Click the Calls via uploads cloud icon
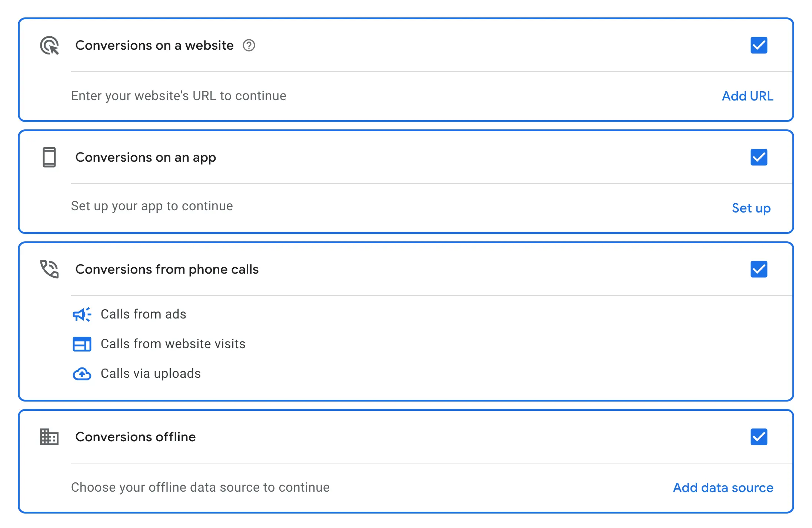812x528 pixels. tap(82, 374)
